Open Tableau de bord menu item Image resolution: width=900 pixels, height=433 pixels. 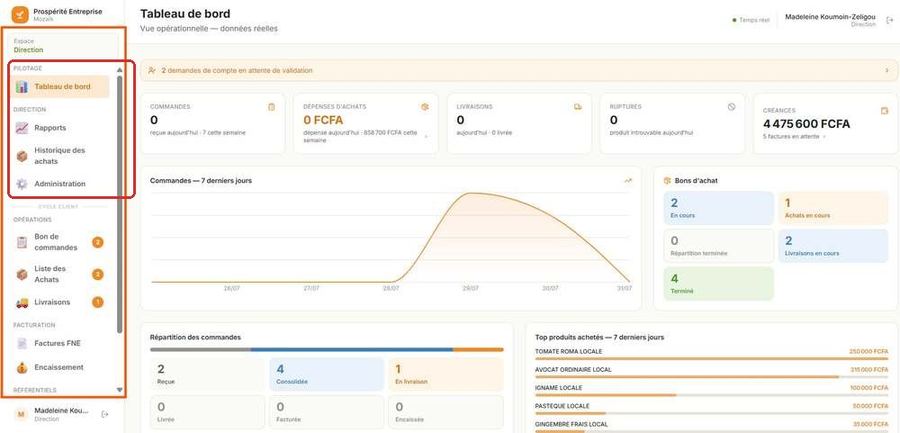coord(60,87)
